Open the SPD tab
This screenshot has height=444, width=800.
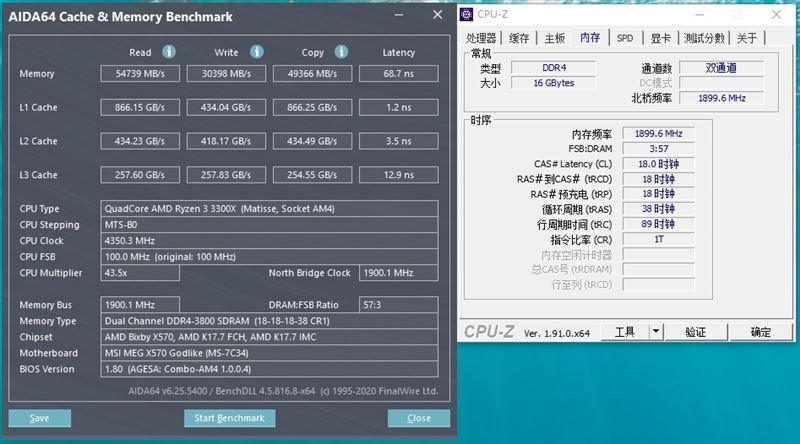coord(624,38)
